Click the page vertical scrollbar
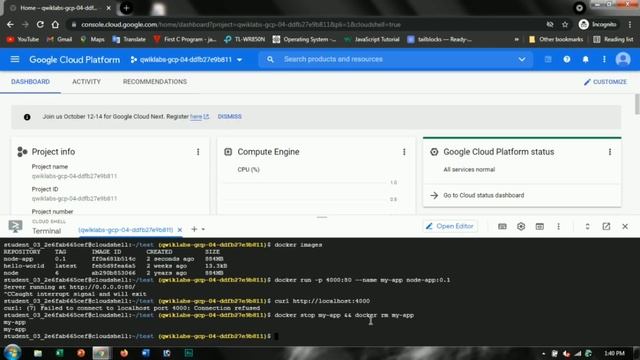Screen dimensions: 640x360 [x=637, y=104]
